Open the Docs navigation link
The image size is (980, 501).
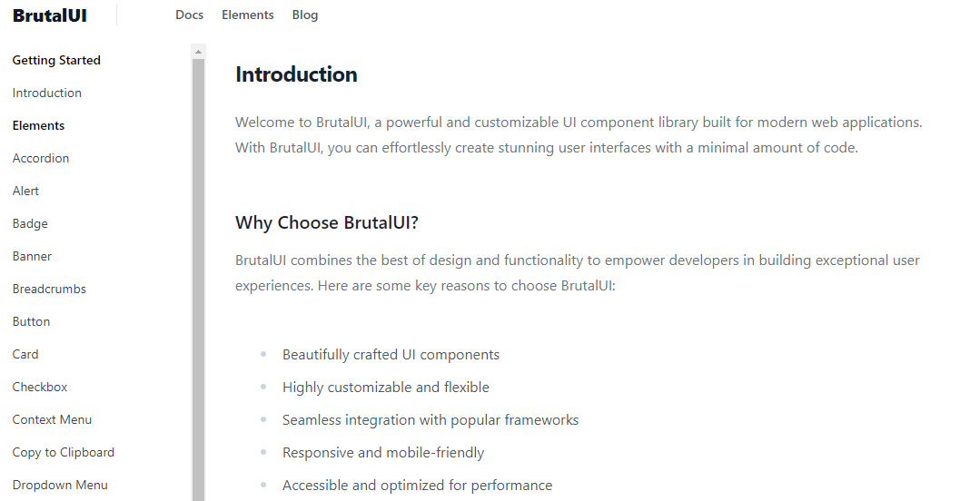coord(189,15)
